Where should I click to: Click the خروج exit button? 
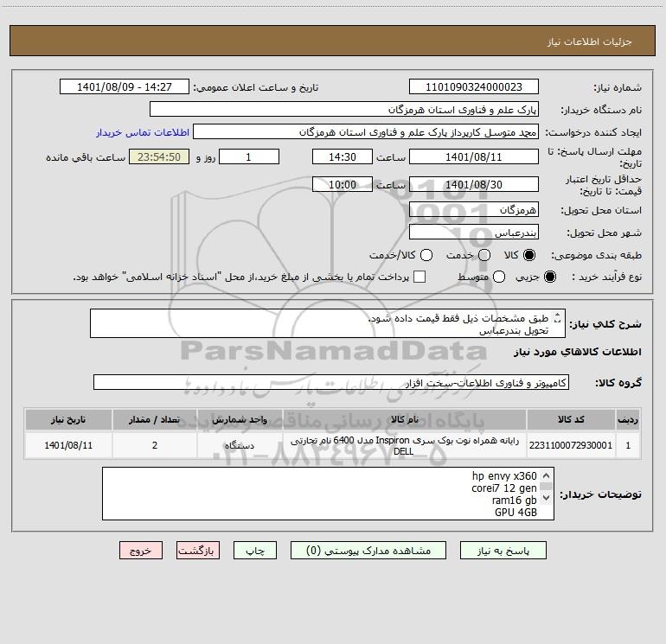[141, 551]
